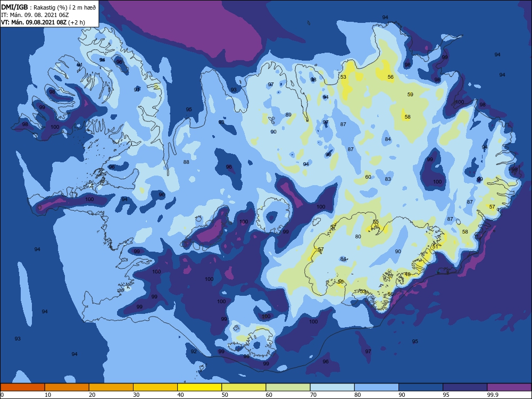The height and width of the screenshot is (399, 532).
Task: Click the lowest humidity value "48"
Action: coord(408,275)
